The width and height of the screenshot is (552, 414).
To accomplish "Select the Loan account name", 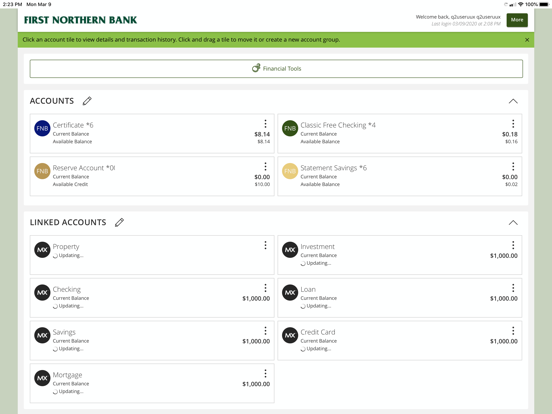I will pos(308,289).
